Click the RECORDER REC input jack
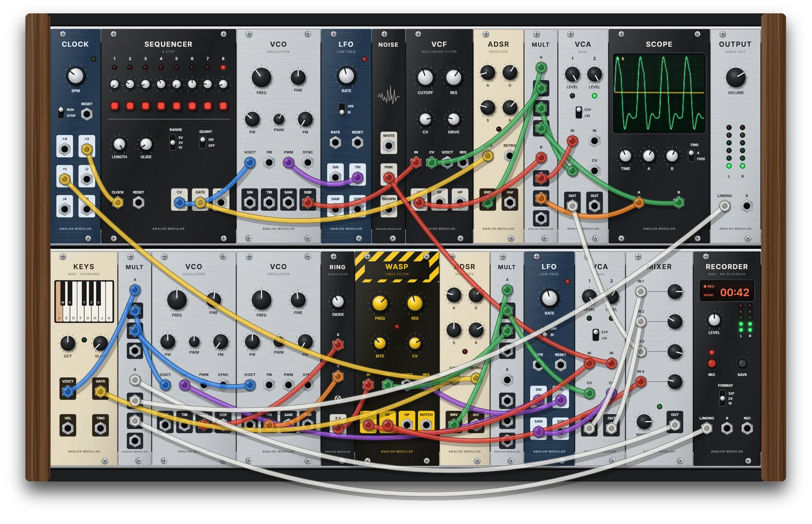The height and width of the screenshot is (524, 812). click(x=747, y=429)
